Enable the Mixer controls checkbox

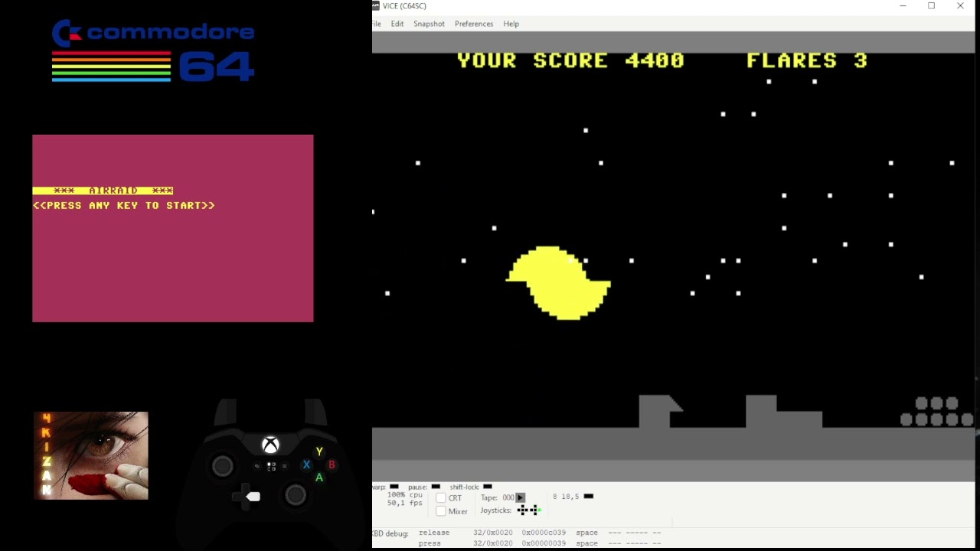[x=441, y=511]
